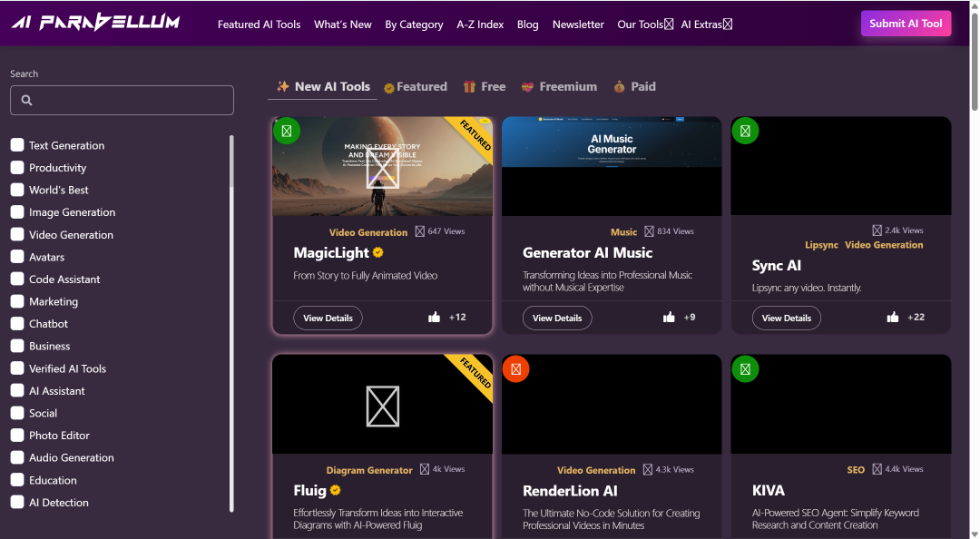Click the red badge on RenderLion AI card
The height and width of the screenshot is (539, 980).
(x=515, y=369)
